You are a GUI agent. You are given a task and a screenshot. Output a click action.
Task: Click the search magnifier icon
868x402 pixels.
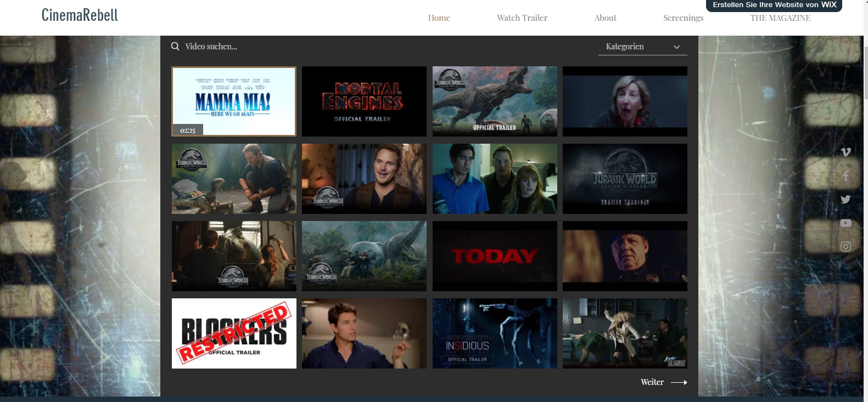tap(175, 47)
